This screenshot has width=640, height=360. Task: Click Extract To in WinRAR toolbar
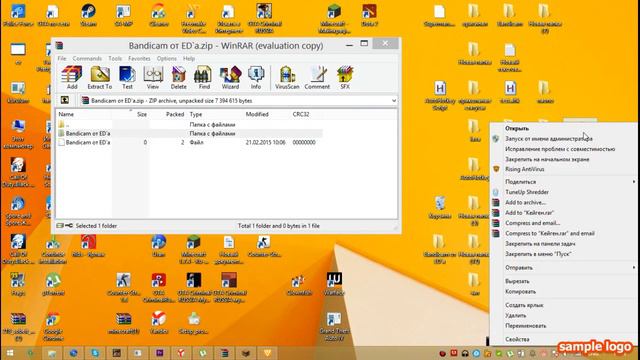coord(100,78)
